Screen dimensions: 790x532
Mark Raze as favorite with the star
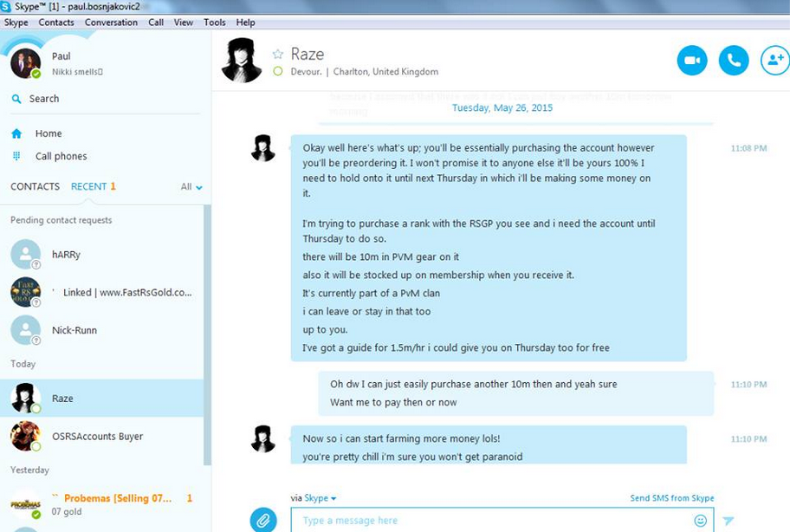click(277, 54)
